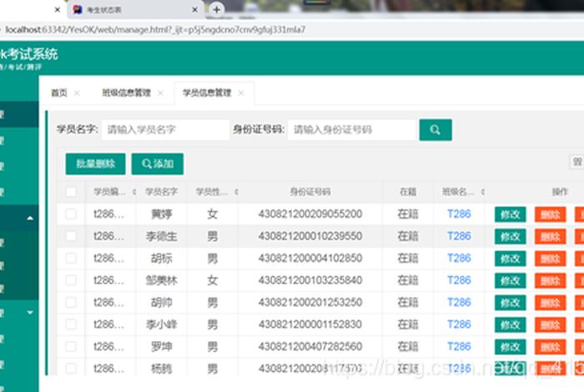Check the row checkbox for 李小峰
The image size is (584, 392).
click(x=71, y=324)
